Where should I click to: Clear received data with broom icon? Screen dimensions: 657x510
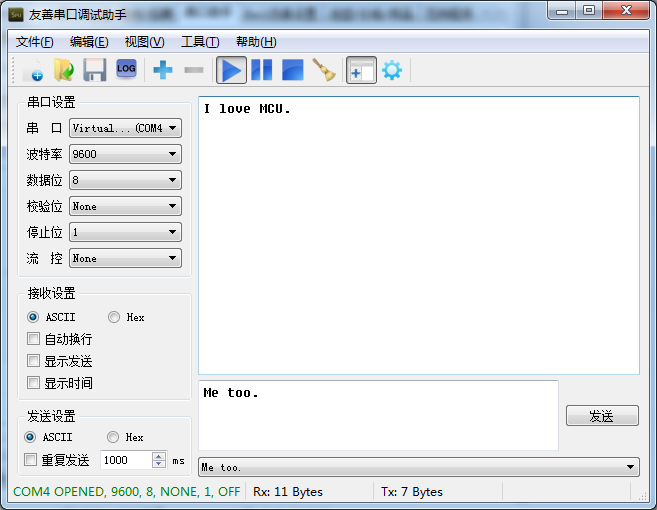324,70
